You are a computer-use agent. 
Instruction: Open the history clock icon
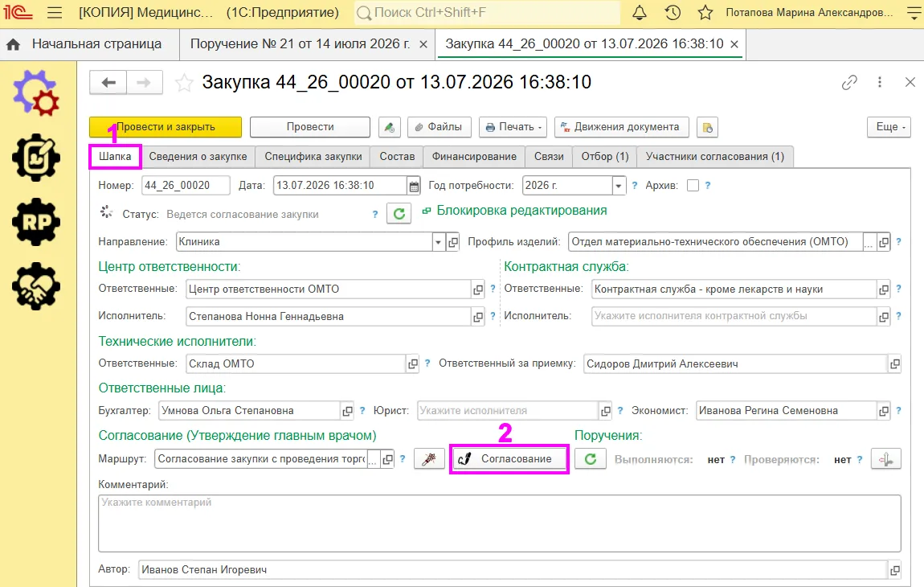(x=673, y=12)
